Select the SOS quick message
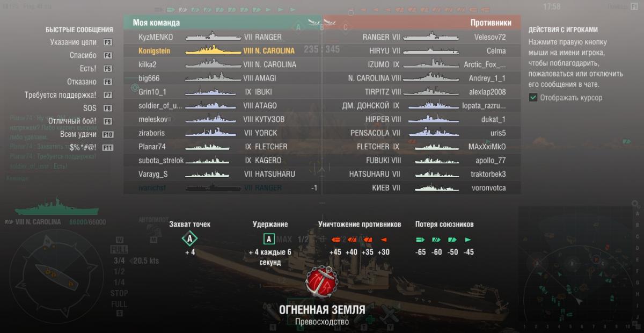Viewport: 644px width, 333px height. tap(90, 108)
